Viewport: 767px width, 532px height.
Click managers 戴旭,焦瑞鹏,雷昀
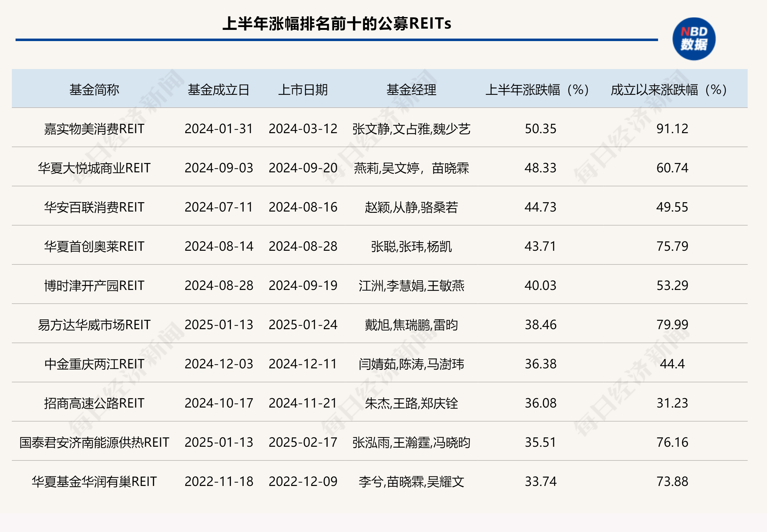[x=411, y=325]
